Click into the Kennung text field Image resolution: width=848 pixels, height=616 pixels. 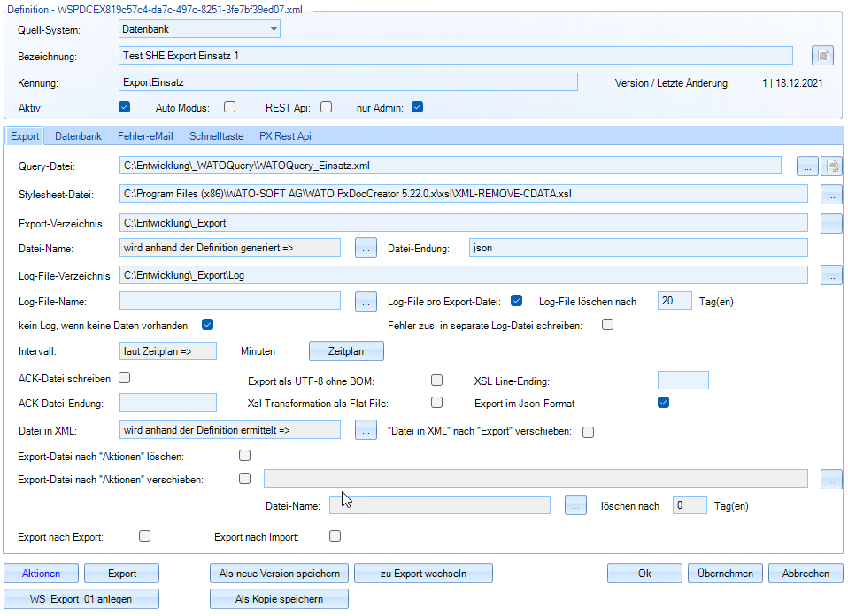tap(348, 82)
